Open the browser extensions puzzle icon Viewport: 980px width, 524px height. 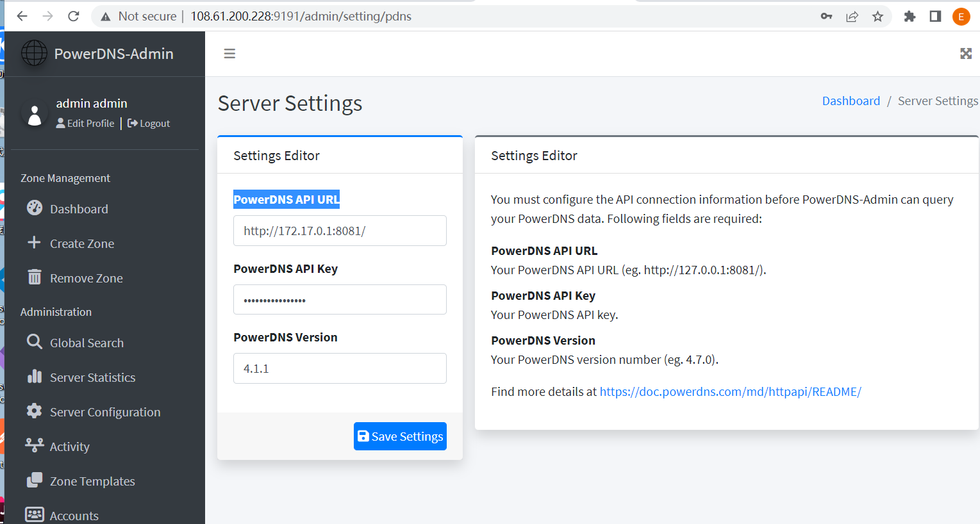coord(909,17)
